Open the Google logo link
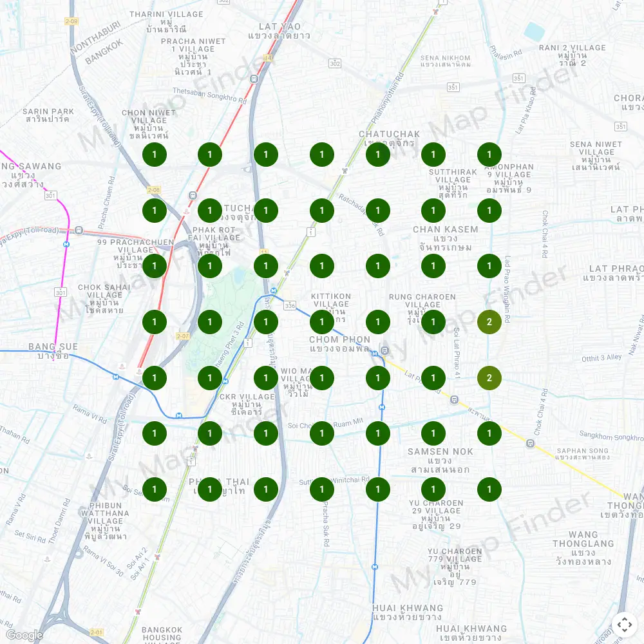This screenshot has height=644, width=644. 24,635
